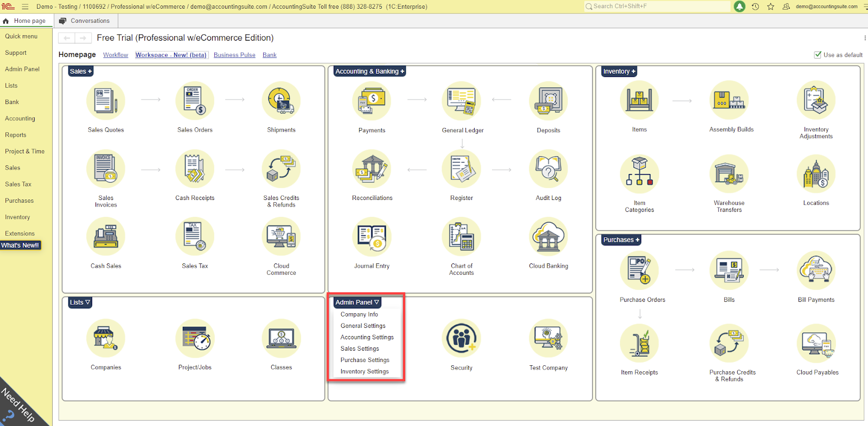Select Company Info from Admin Panel menu
The image size is (868, 426).
359,314
